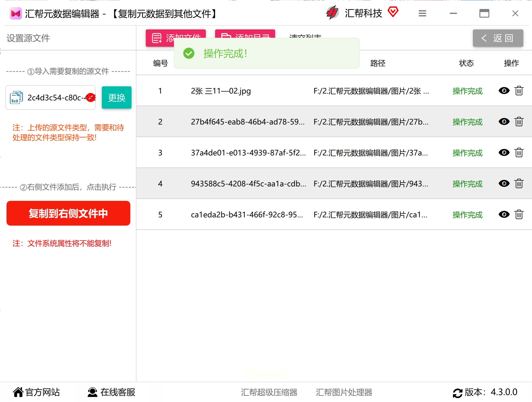Open 在线客服 online support
The image size is (532, 402).
(x=112, y=392)
